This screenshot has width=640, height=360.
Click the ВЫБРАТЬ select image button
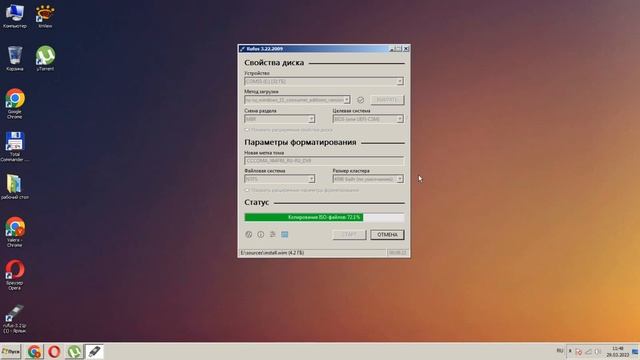click(x=387, y=100)
